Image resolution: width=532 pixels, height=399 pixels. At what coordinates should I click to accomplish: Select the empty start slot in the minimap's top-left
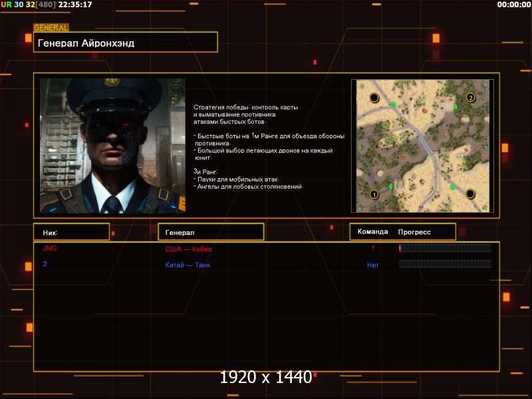tap(374, 98)
